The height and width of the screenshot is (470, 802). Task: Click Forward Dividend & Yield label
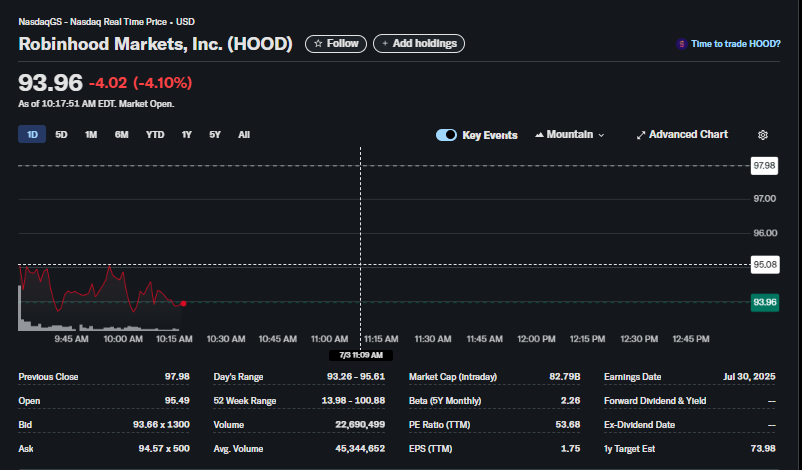click(655, 401)
